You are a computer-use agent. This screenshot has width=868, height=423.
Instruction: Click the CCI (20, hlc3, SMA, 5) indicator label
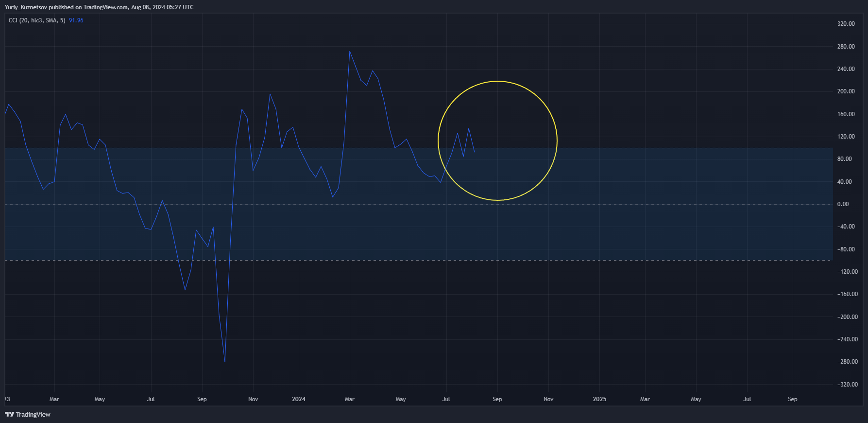[x=37, y=20]
